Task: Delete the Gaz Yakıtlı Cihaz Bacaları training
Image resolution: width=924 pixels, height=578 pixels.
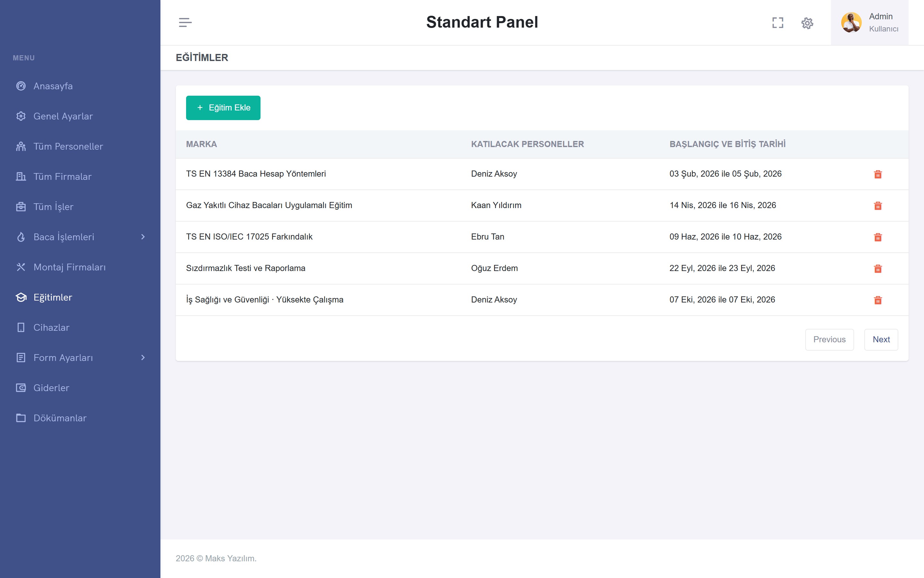Action: pyautogui.click(x=878, y=206)
